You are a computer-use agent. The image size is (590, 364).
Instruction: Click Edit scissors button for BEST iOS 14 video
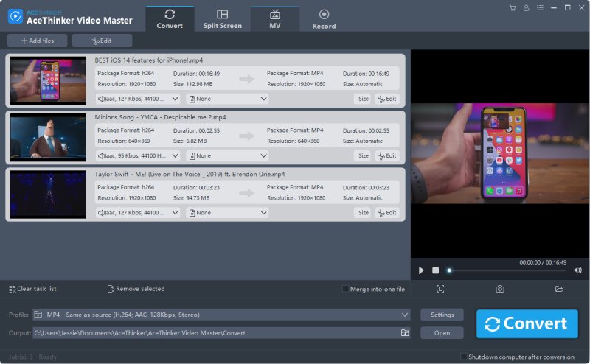point(387,99)
